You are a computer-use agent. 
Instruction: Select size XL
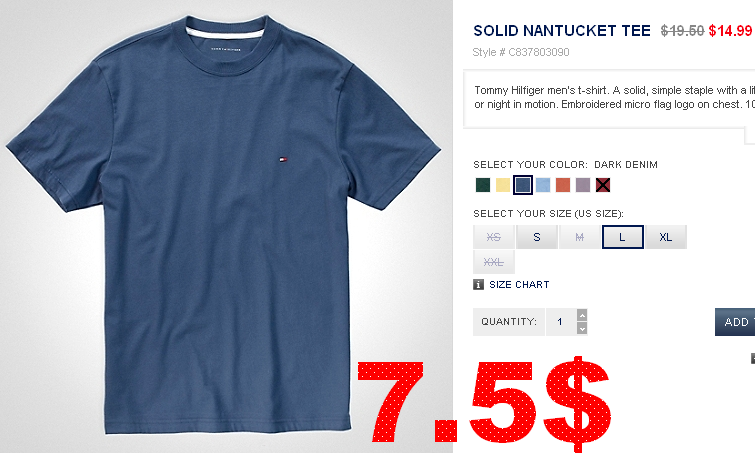click(x=666, y=237)
